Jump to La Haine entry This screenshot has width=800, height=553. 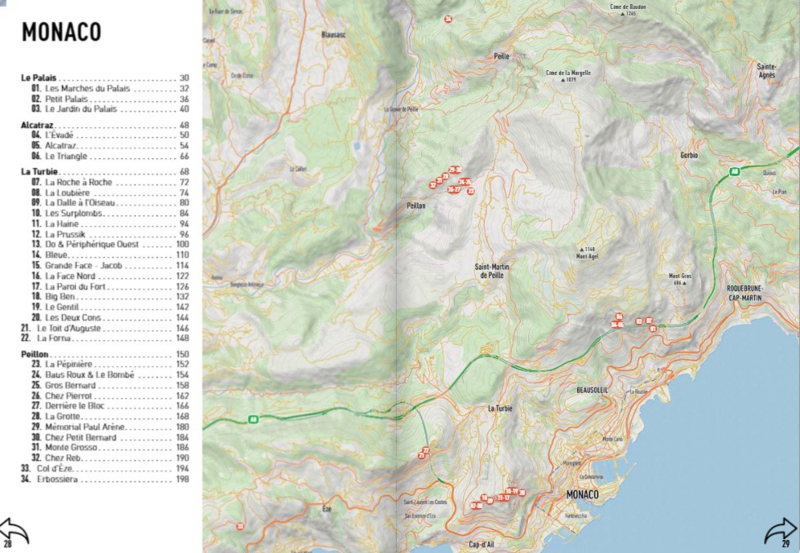(110, 224)
